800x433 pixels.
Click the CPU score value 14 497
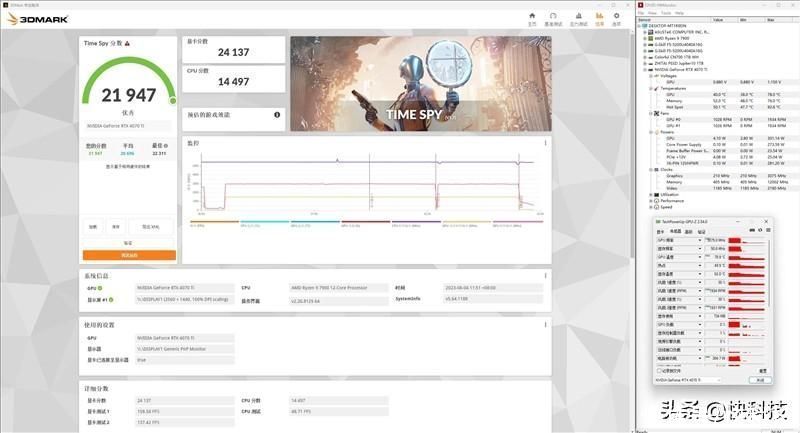coord(233,82)
